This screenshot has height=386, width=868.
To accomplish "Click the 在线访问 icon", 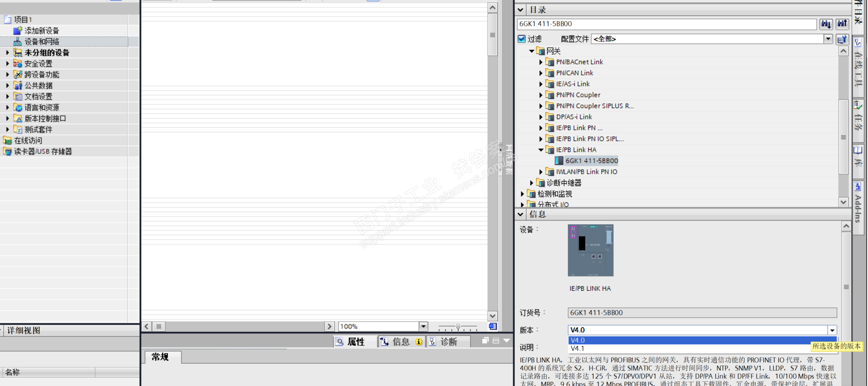I will [x=7, y=141].
